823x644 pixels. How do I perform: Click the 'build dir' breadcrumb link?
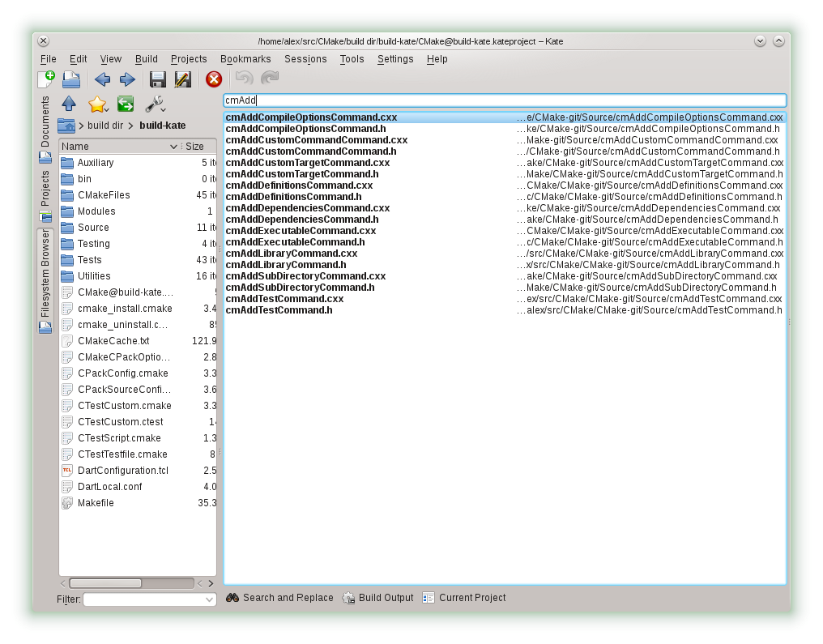(x=105, y=126)
